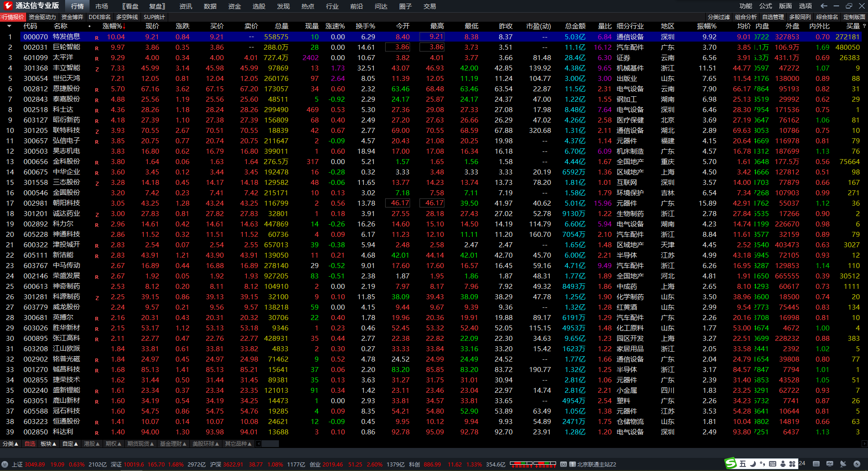Switch to the 行情 main tab
The width and height of the screenshot is (868, 471).
77,6
